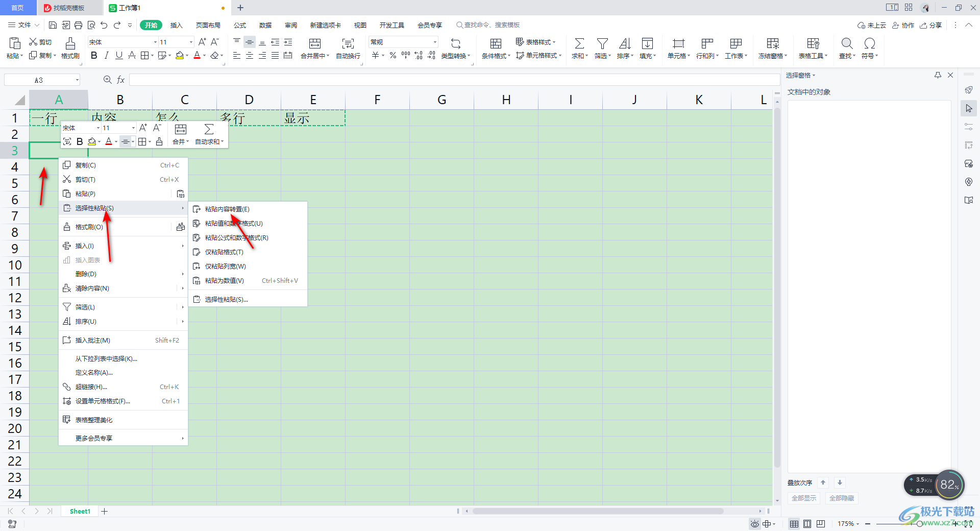The width and height of the screenshot is (980, 531).
Task: Expand the Name Box dropdown arrow
Action: coord(77,80)
